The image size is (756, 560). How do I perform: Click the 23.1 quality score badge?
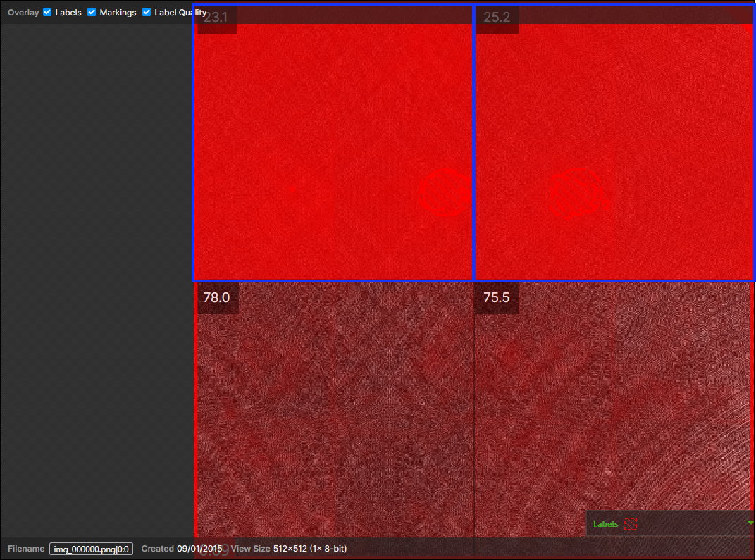pyautogui.click(x=216, y=18)
